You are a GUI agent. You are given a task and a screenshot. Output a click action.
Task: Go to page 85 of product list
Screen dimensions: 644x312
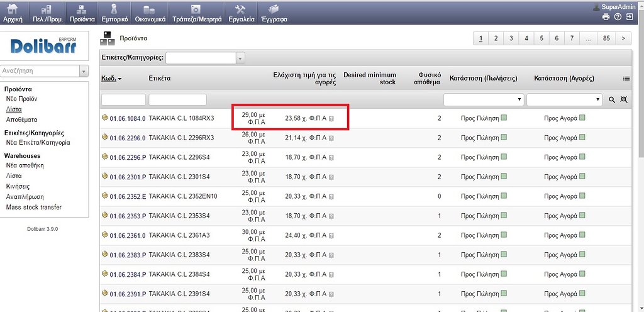coord(606,38)
